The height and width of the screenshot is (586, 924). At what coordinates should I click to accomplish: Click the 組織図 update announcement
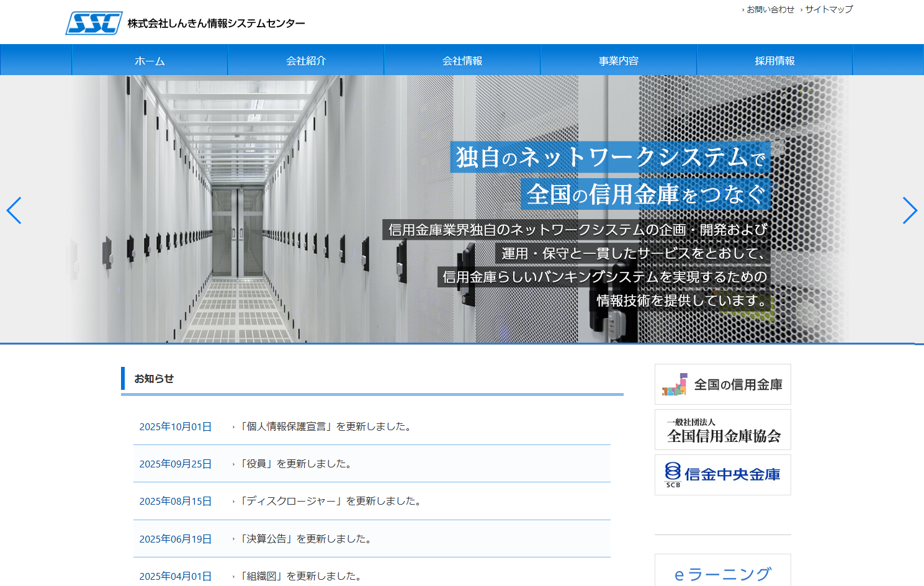pos(298,575)
